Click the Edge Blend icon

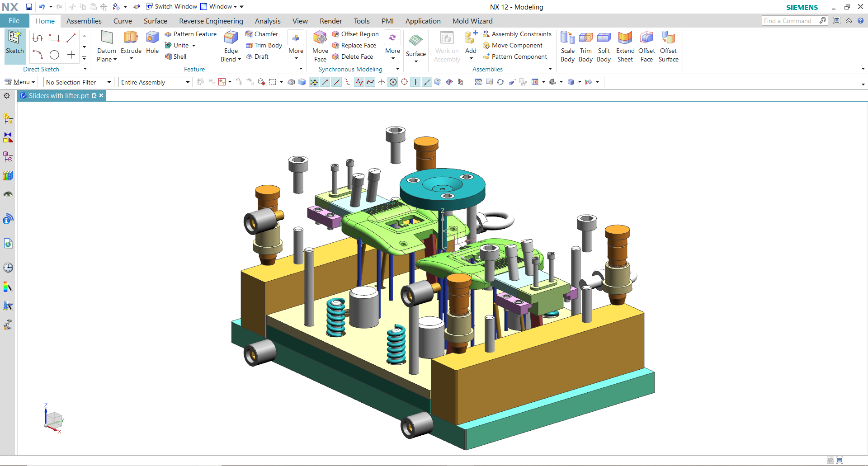click(x=231, y=38)
